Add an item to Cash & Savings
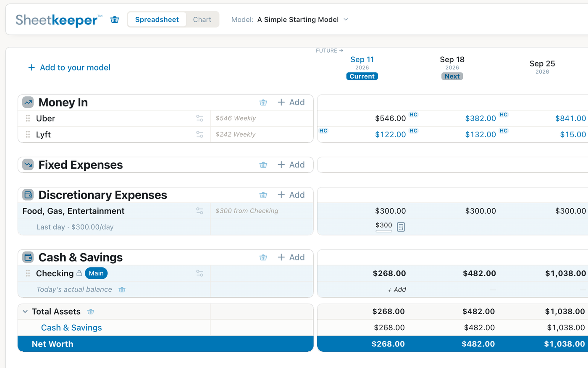 point(291,257)
